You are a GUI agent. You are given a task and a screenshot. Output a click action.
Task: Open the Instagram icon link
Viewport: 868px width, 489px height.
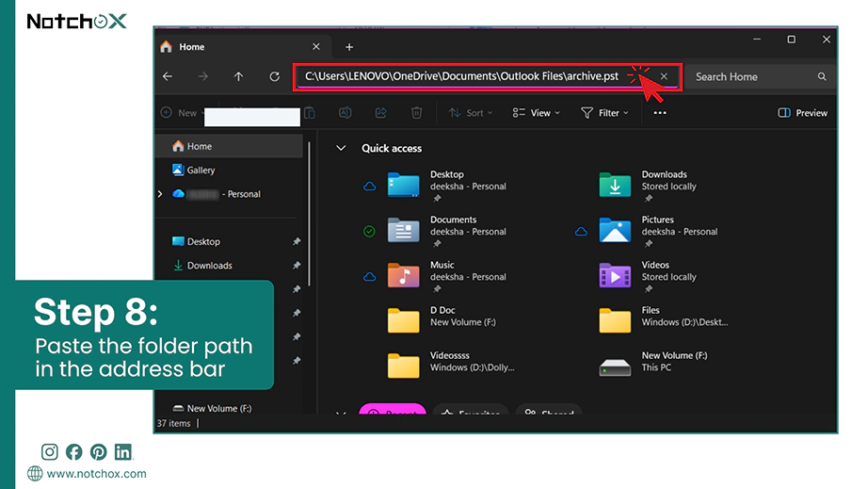[49, 452]
